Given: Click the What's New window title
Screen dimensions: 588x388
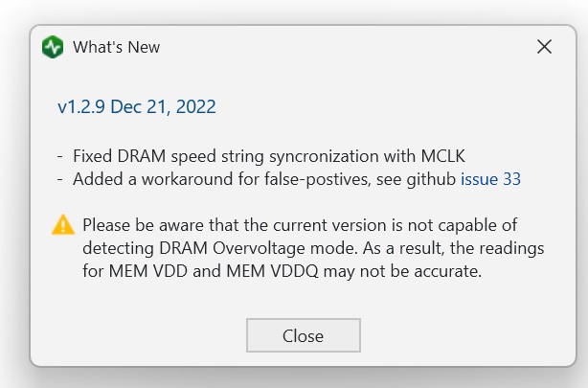Looking at the screenshot, I should click(x=117, y=47).
